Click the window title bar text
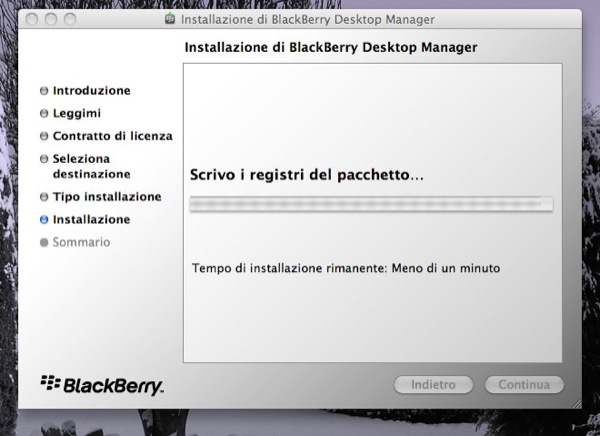 [x=308, y=19]
